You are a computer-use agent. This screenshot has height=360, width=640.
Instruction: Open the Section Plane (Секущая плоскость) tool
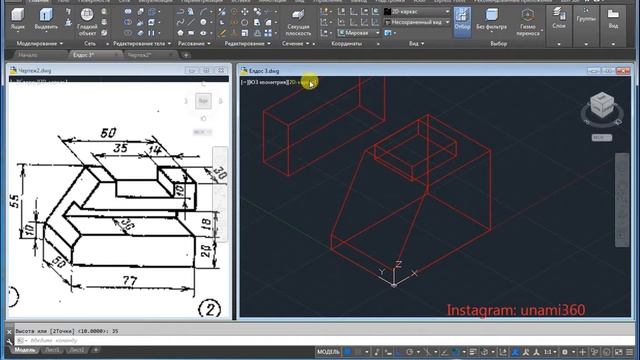coord(298,22)
